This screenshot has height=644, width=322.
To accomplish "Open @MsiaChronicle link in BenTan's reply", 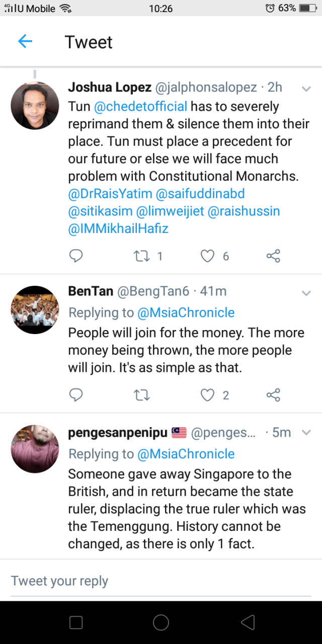I will [186, 312].
